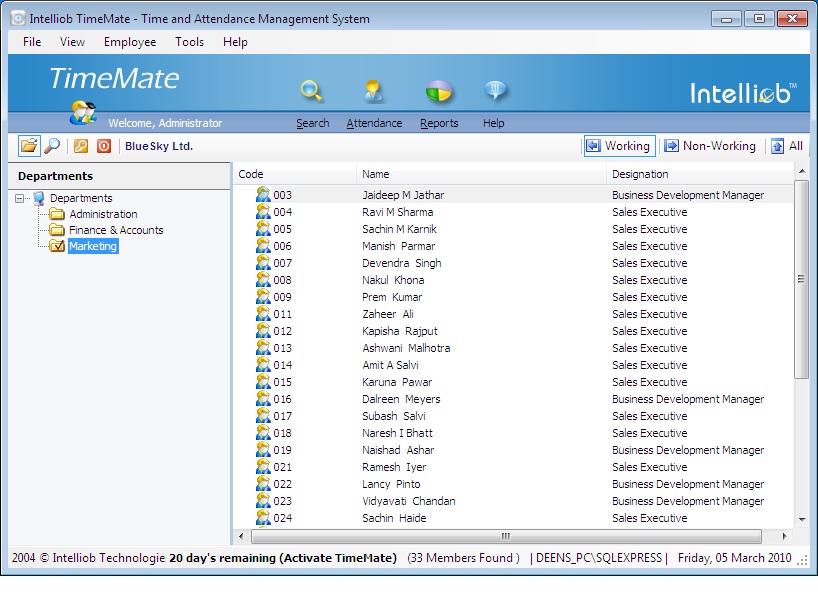Click the TimeMate title bar app icon
Screen dimensions: 818x614
click(x=18, y=19)
